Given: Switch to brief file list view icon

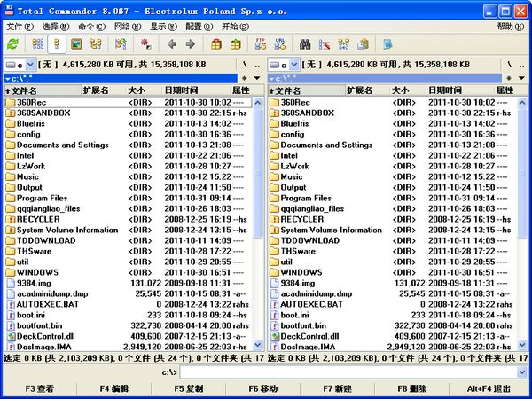Looking at the screenshot, I should coord(37,44).
